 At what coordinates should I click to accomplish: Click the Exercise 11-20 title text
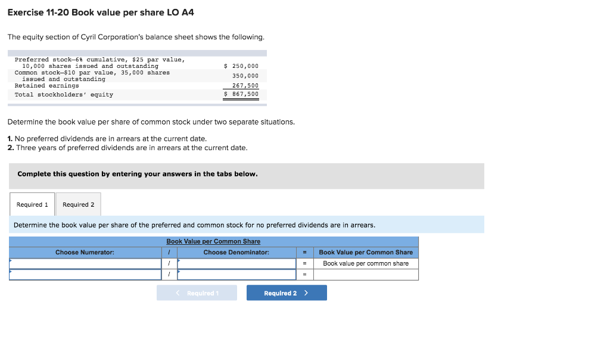pyautogui.click(x=98, y=12)
